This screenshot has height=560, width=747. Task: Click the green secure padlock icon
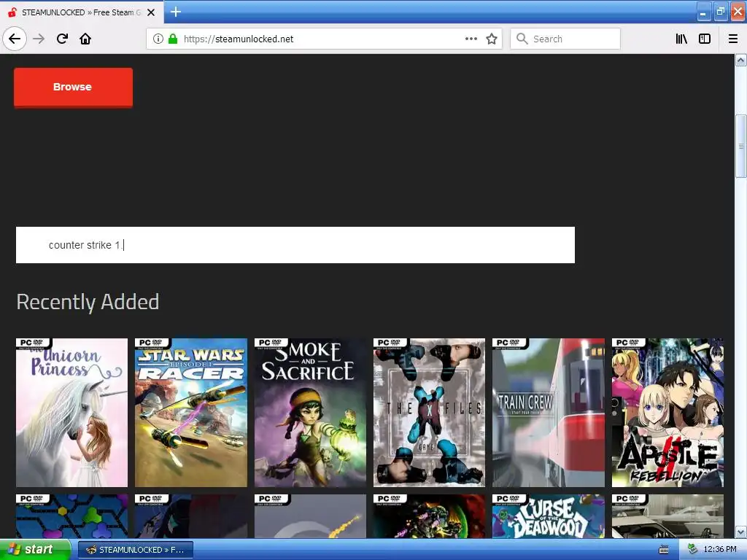click(173, 39)
